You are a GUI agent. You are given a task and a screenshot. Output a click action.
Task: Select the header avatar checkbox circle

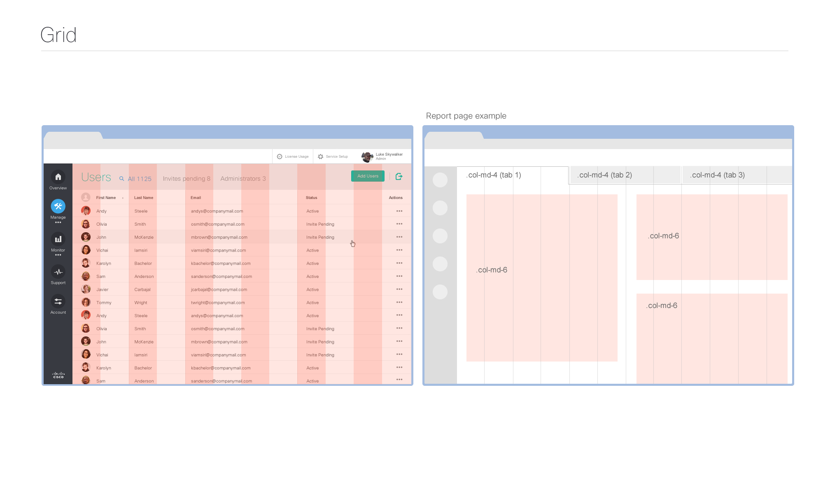coord(86,198)
